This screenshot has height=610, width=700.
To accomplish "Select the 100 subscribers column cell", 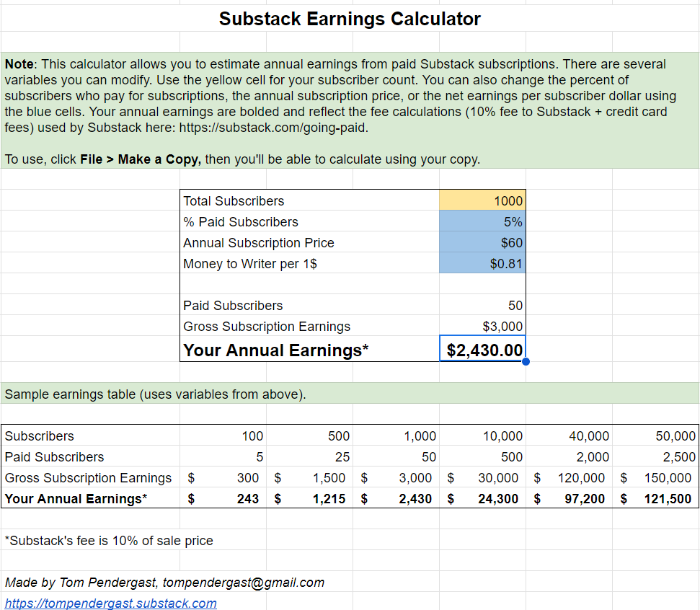I will pos(223,436).
